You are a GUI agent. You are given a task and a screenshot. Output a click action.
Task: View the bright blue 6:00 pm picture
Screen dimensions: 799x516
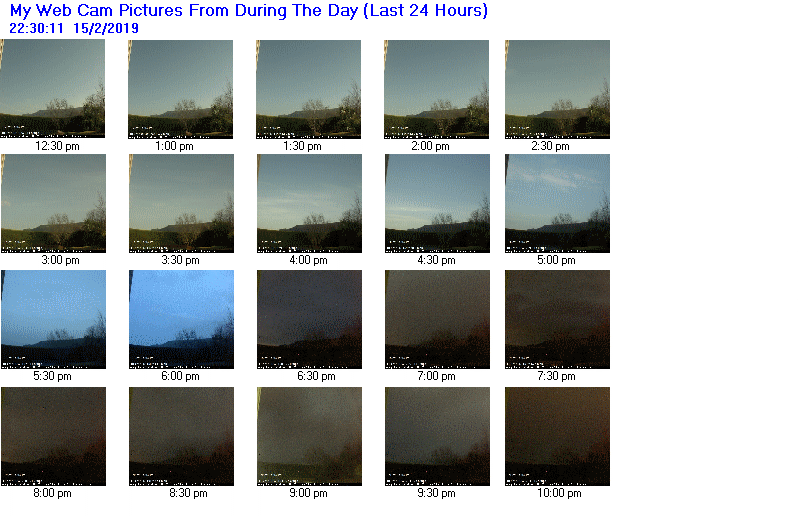tap(181, 319)
